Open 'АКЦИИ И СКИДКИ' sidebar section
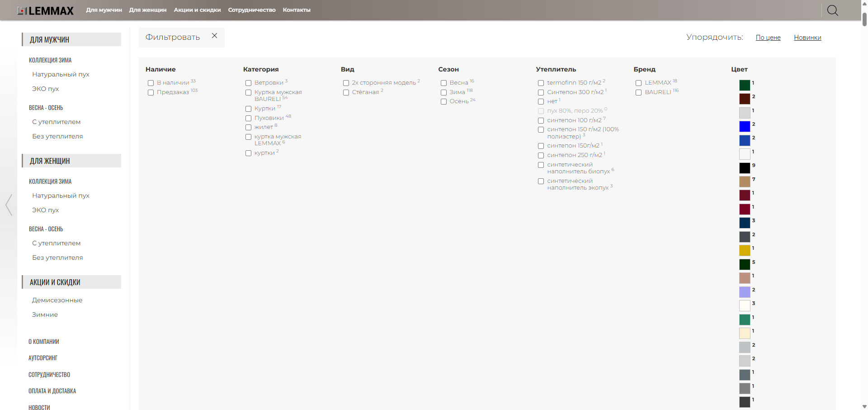This screenshot has width=868, height=410. click(71, 282)
